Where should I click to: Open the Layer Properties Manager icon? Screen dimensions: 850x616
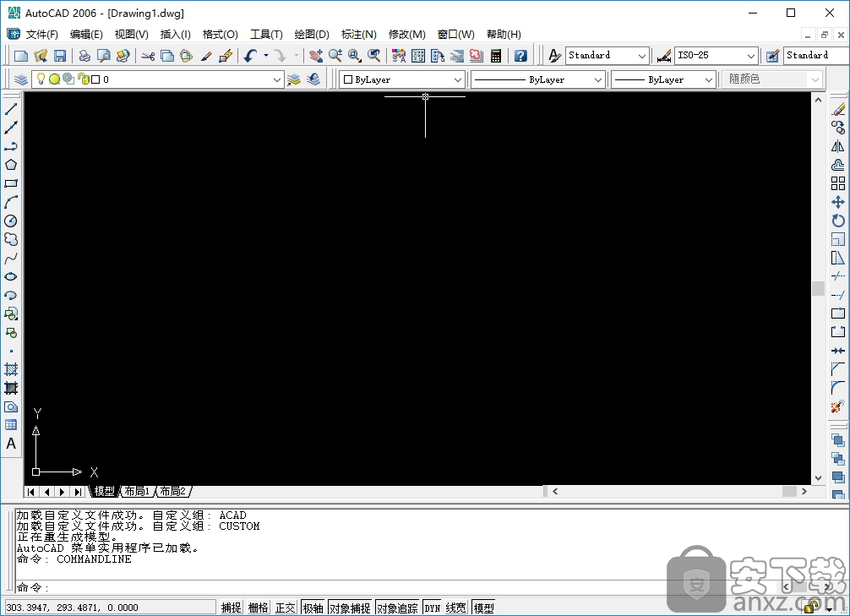[20, 79]
